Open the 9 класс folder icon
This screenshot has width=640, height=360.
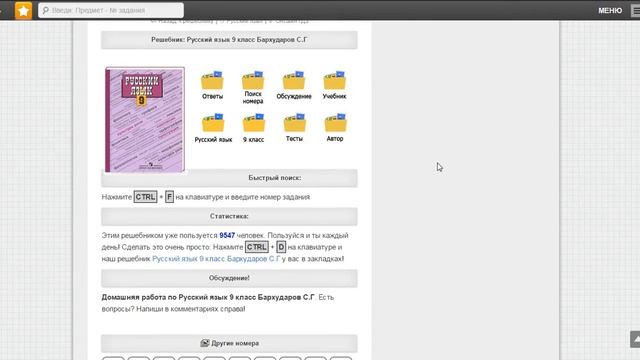pos(253,123)
